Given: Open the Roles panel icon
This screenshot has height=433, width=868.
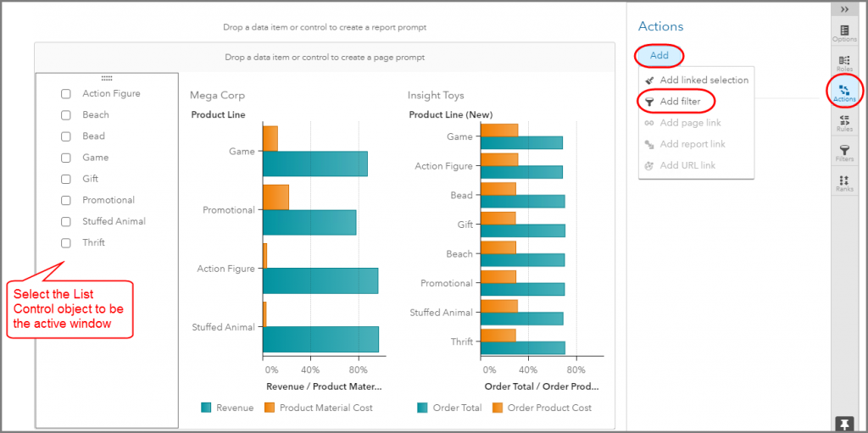Looking at the screenshot, I should pyautogui.click(x=844, y=63).
